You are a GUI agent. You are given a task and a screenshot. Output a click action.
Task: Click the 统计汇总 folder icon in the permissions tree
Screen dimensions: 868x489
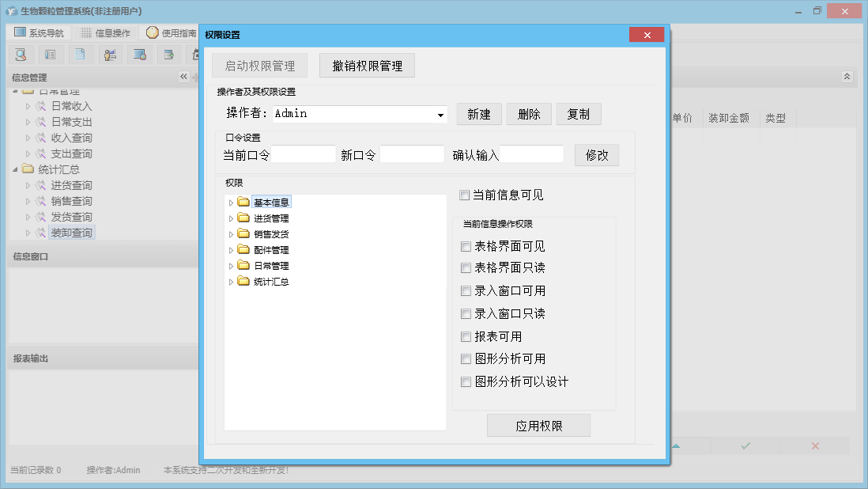click(x=243, y=282)
